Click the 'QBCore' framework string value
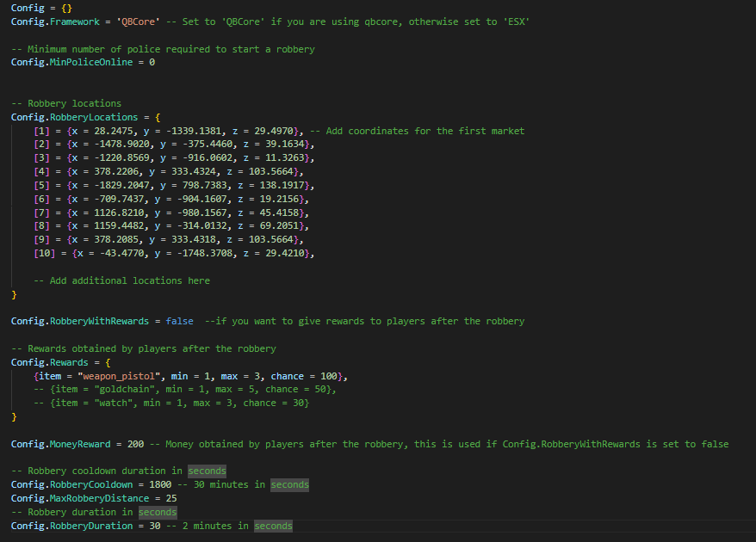Viewport: 756px width, 542px height. (139, 22)
